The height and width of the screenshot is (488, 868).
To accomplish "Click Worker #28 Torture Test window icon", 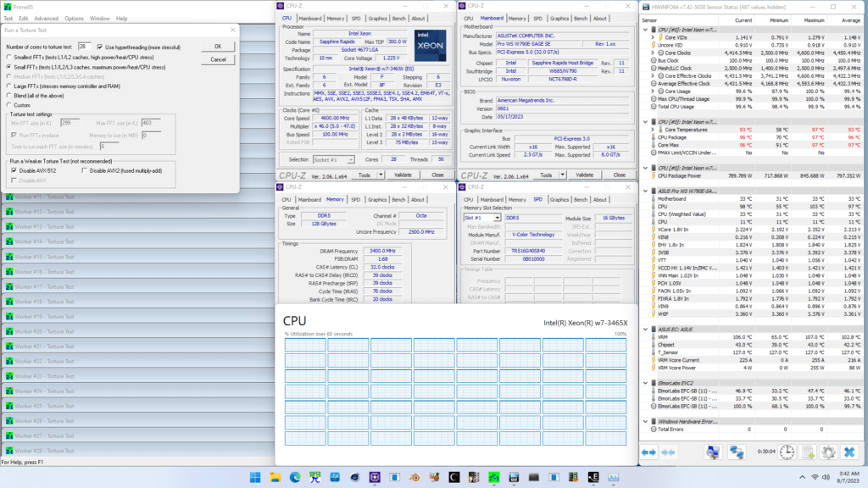I will point(8,451).
